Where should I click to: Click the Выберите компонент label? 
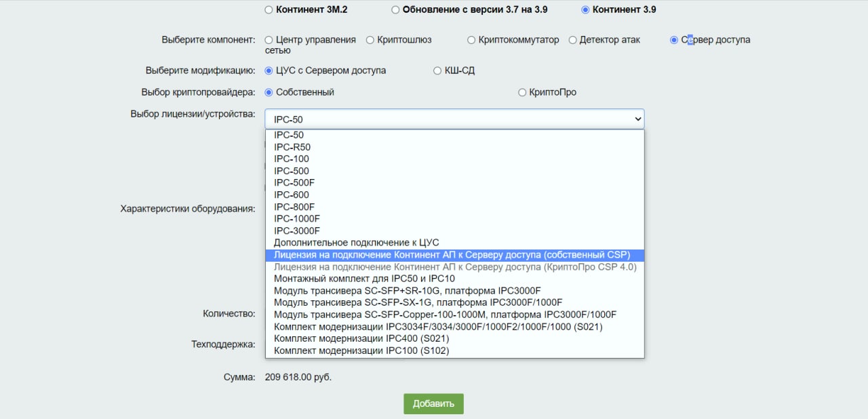(208, 40)
